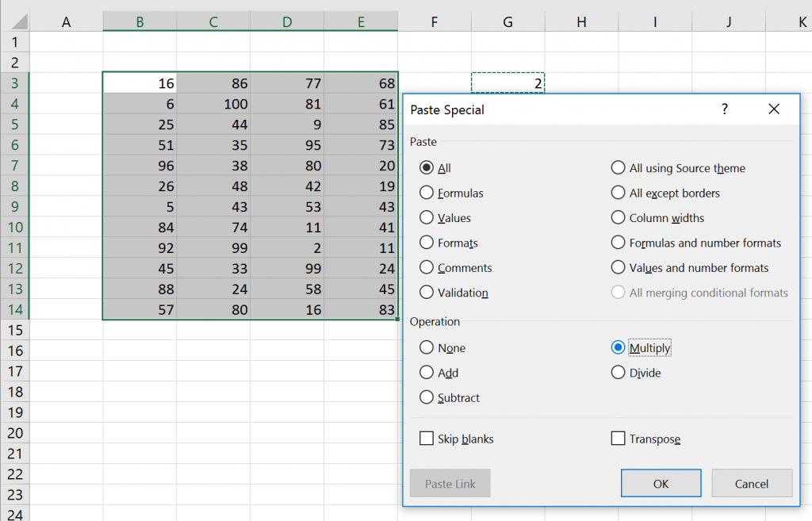This screenshot has width=812, height=521.
Task: Select row 18 header
Action: [14, 392]
